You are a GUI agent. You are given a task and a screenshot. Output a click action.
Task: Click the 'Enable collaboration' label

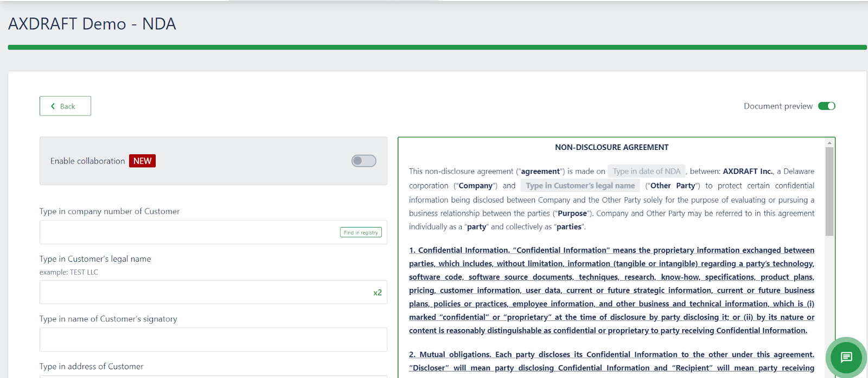[x=88, y=161]
